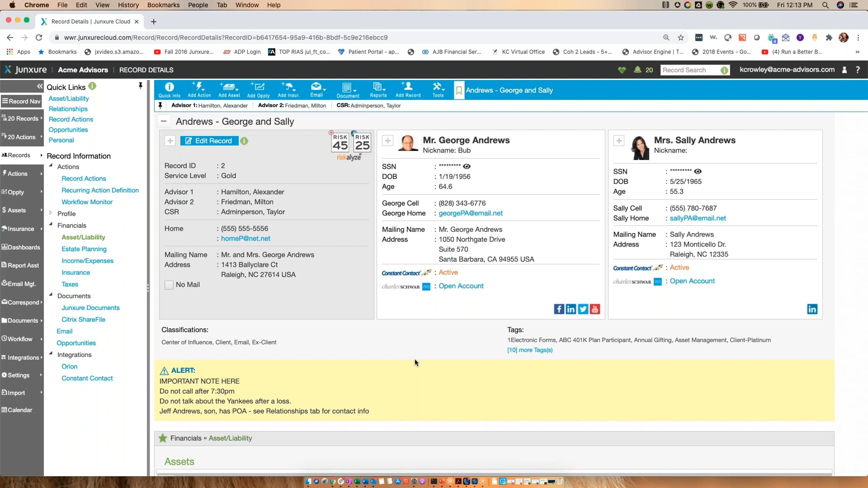The height and width of the screenshot is (488, 868).
Task: Check the No Mail checkbox
Action: click(169, 285)
